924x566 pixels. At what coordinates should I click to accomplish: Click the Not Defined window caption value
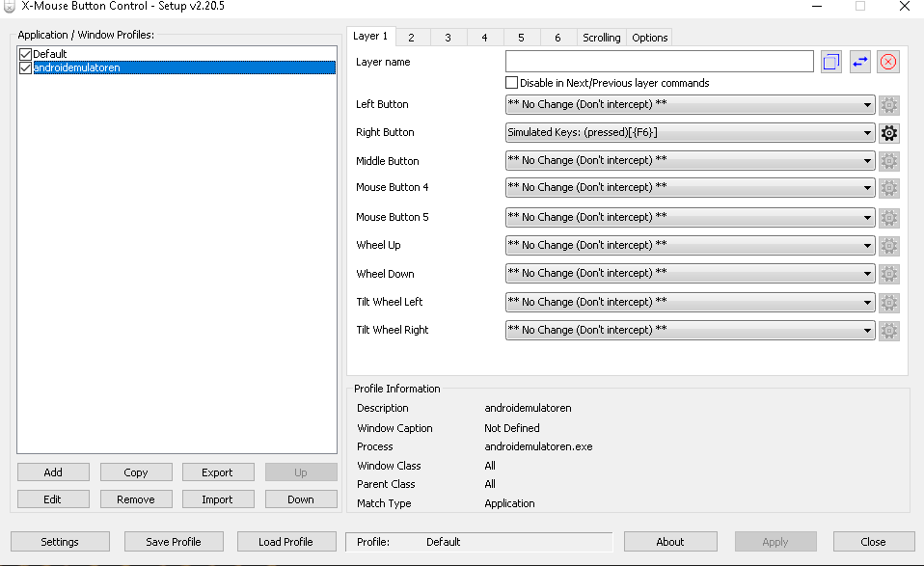point(512,428)
